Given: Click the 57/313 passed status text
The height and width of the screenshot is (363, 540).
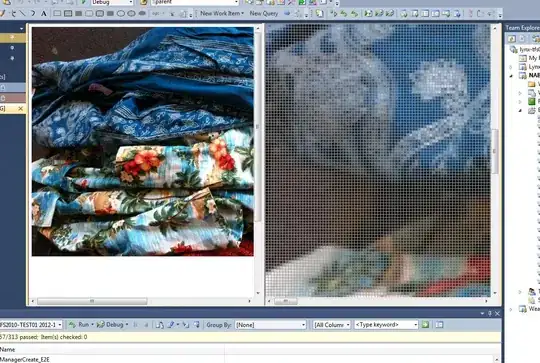Looking at the screenshot, I should 19,337.
